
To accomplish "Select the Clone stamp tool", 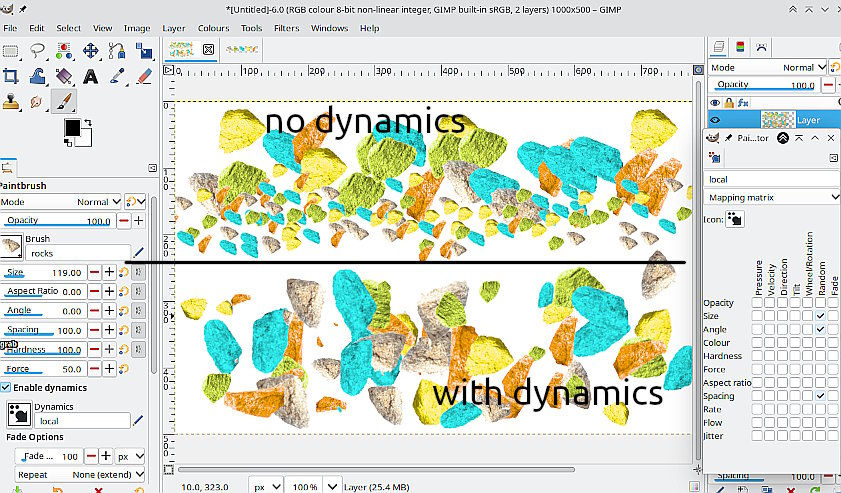I will [11, 101].
